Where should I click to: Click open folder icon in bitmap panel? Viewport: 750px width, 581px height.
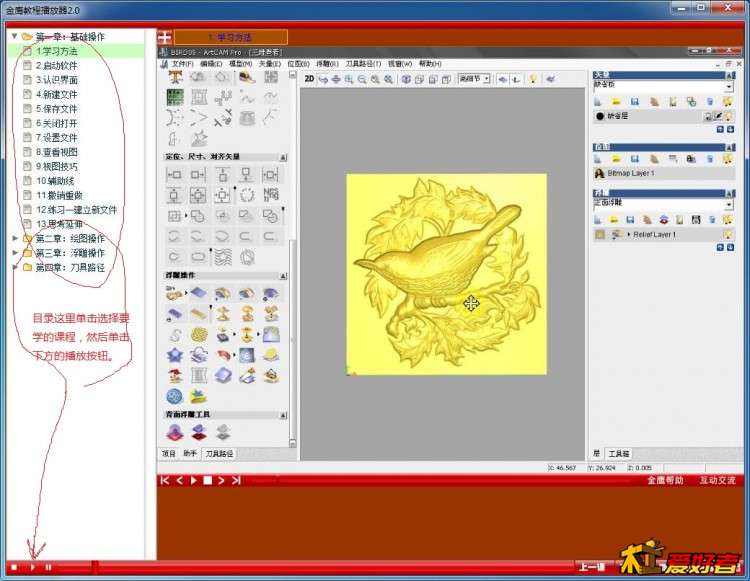(616, 159)
